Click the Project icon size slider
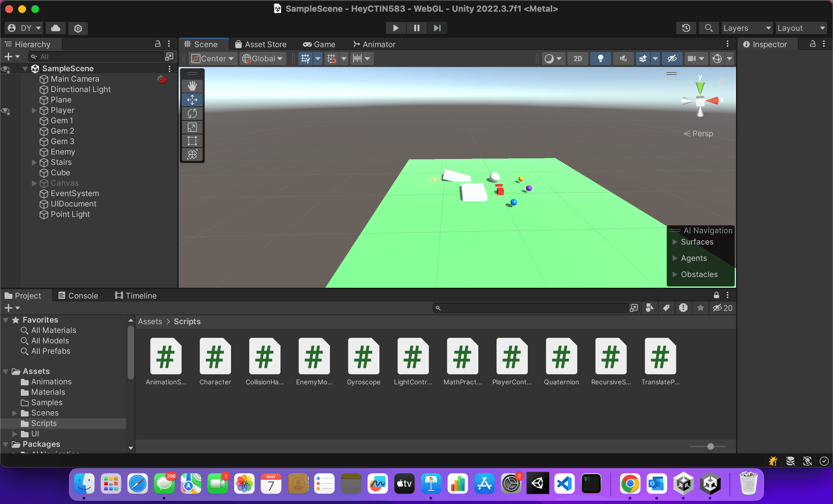The height and width of the screenshot is (504, 833). pyautogui.click(x=710, y=446)
